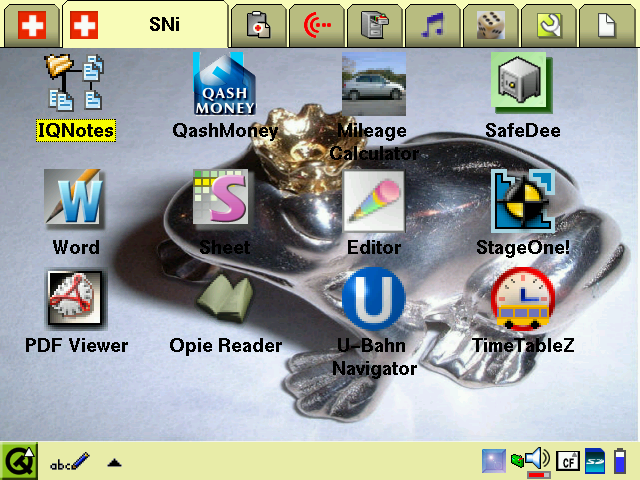Switch to the blank document tab
Screen dimensions: 640x480
pyautogui.click(x=607, y=25)
